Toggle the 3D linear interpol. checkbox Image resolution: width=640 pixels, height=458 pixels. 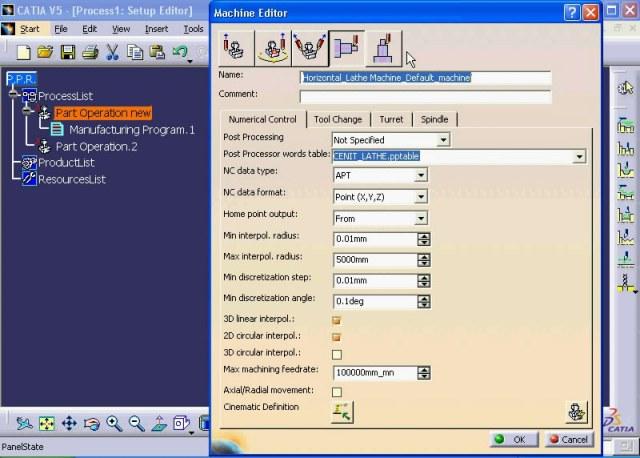336,320
